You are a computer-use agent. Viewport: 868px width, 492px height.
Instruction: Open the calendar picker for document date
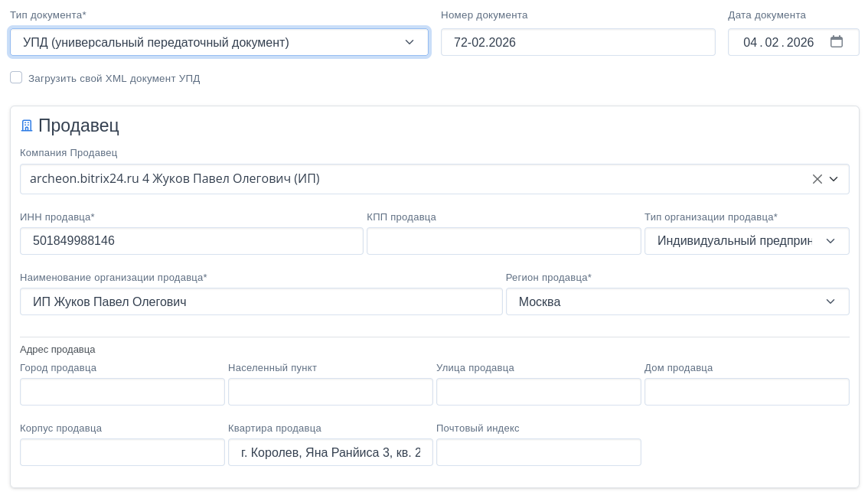pos(836,42)
